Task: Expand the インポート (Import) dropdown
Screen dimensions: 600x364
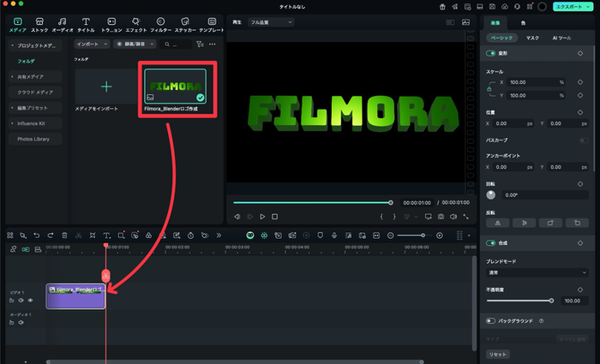Action: click(90, 44)
